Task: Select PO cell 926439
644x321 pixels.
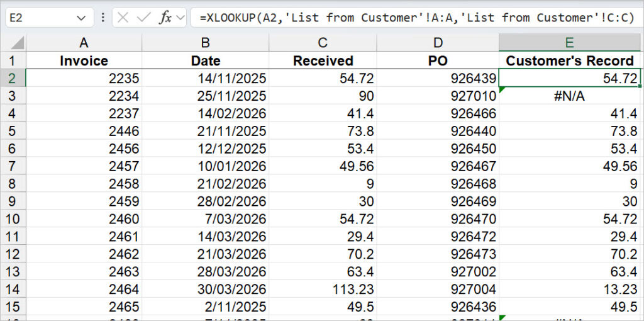Action: pos(438,78)
